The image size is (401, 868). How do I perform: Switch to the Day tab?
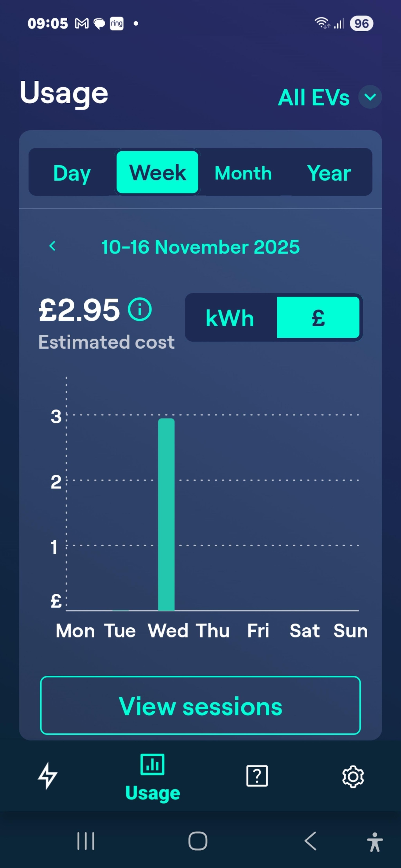pyautogui.click(x=72, y=173)
